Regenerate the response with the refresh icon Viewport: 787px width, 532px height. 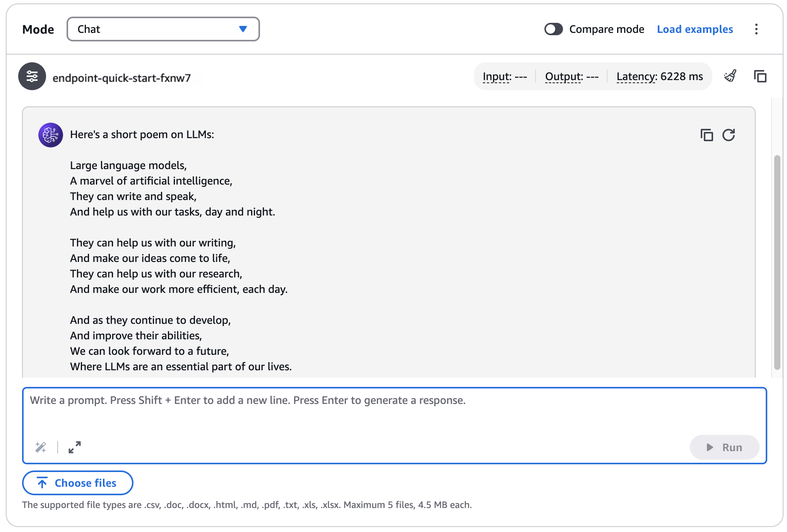coord(729,135)
